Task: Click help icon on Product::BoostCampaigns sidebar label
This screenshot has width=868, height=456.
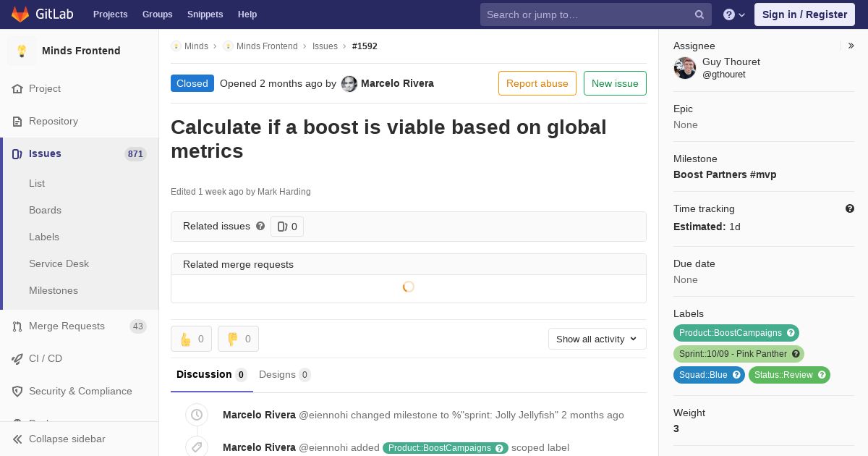Action: [791, 333]
